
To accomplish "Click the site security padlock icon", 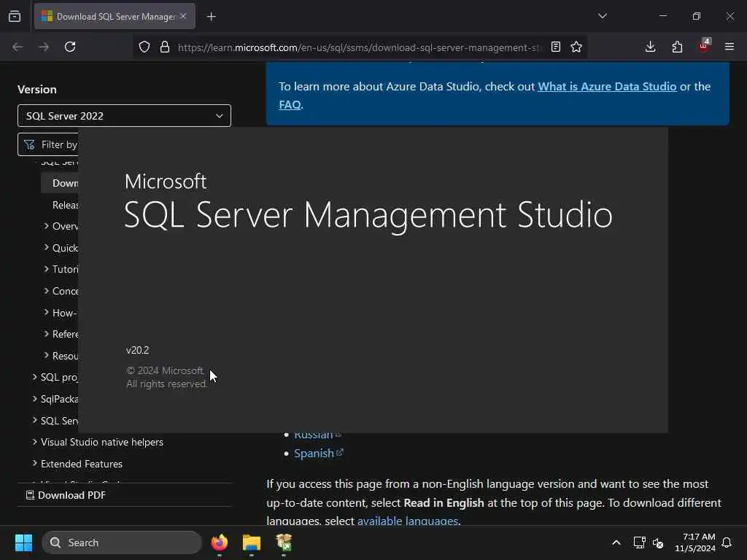I will click(165, 47).
